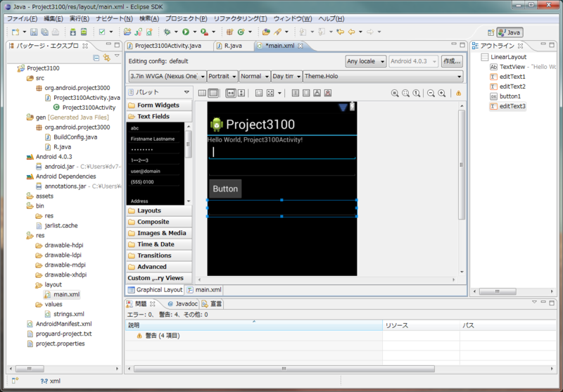Select editText2 in the Outline
Screen dimensions: 563x392
pos(512,87)
